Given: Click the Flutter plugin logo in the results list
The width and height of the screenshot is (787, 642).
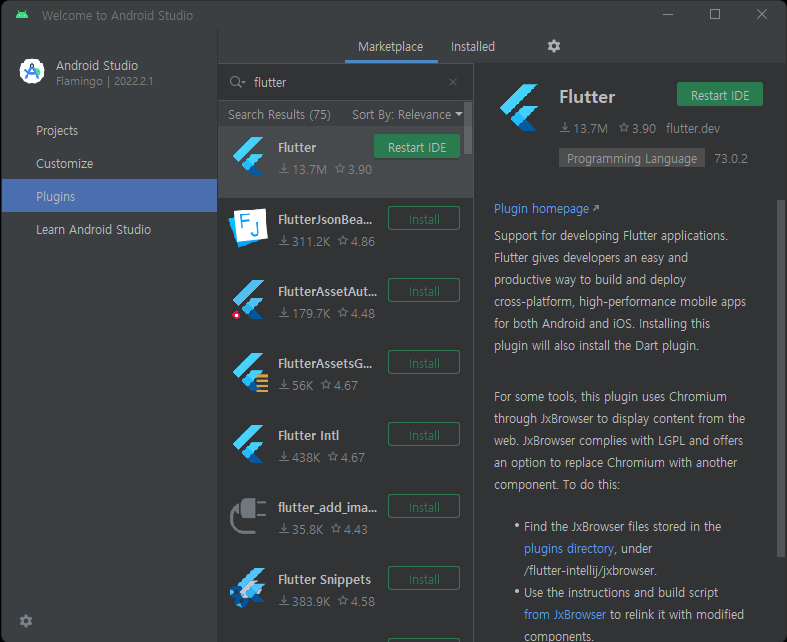Looking at the screenshot, I should point(248,156).
